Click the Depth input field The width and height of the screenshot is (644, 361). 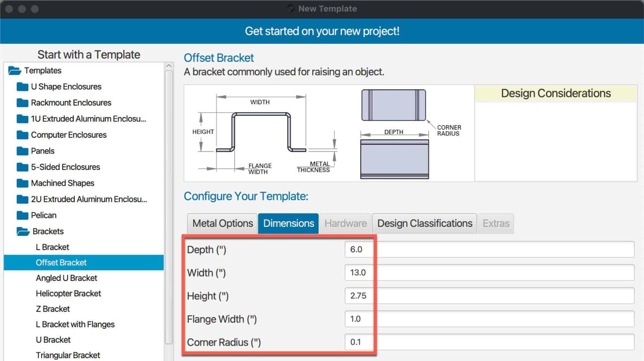point(489,250)
